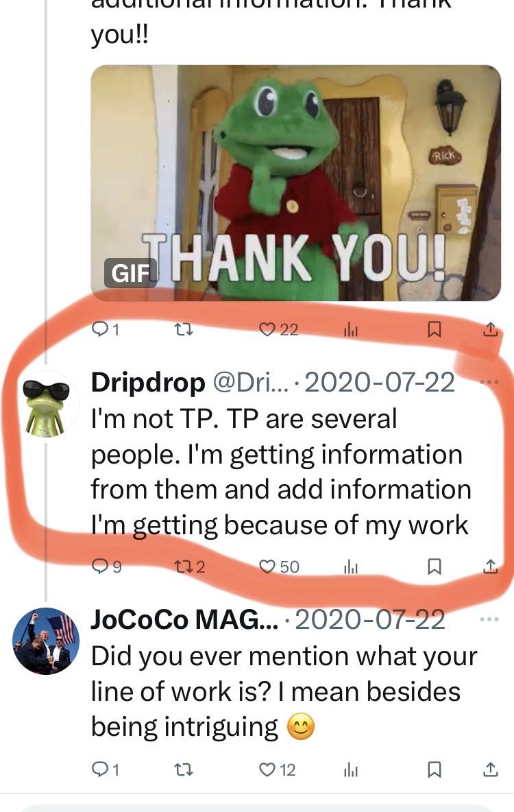
Task: Open Dripdrop's frog profile picture
Action: [x=46, y=404]
